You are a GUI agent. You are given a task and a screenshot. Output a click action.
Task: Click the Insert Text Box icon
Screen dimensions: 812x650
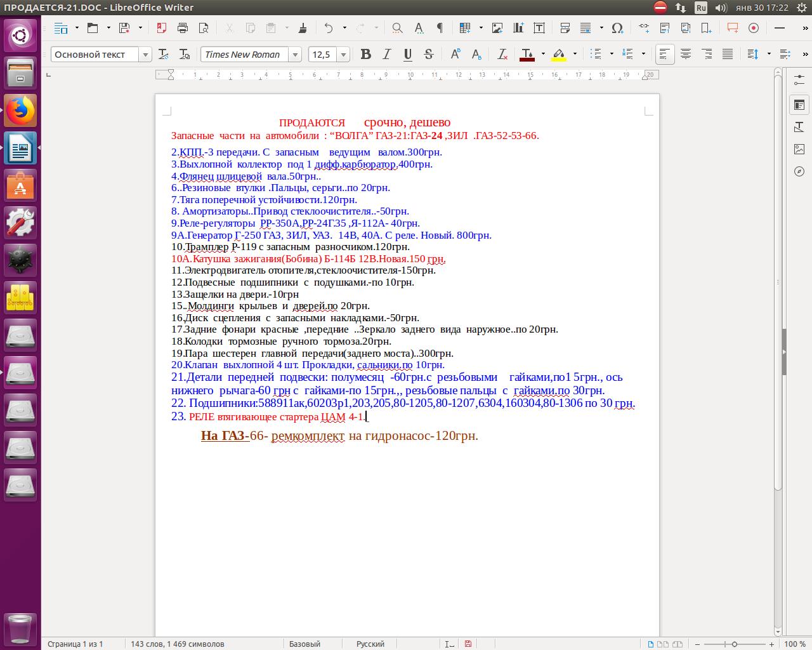[x=539, y=28]
